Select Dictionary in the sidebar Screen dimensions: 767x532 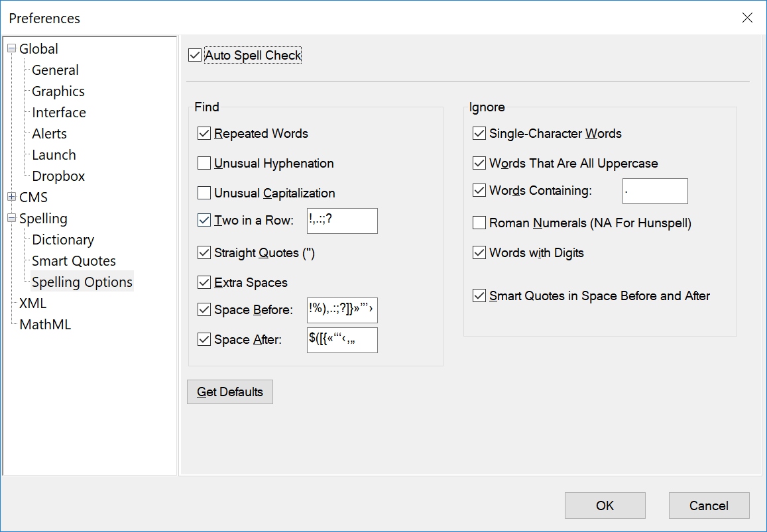click(62, 239)
